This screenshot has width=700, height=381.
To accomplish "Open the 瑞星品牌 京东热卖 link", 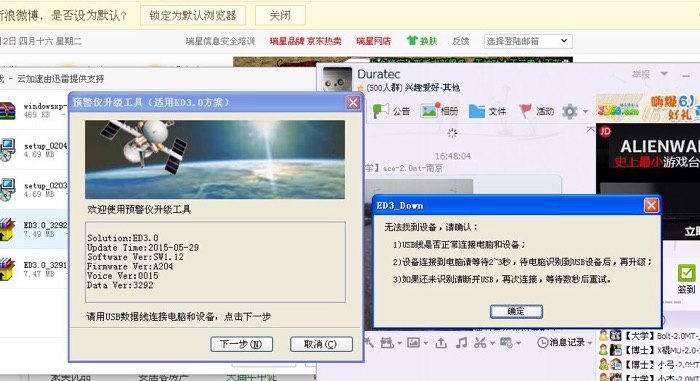I will pyautogui.click(x=305, y=41).
